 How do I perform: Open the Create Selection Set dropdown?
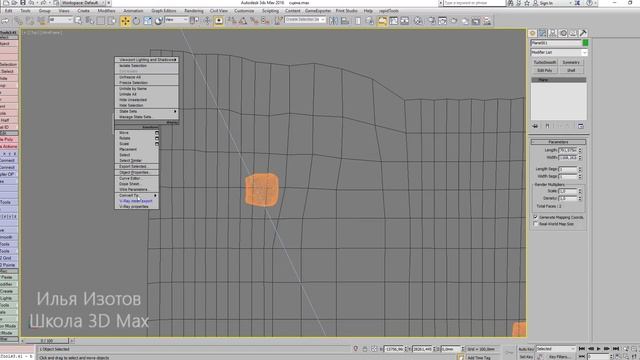coord(305,20)
